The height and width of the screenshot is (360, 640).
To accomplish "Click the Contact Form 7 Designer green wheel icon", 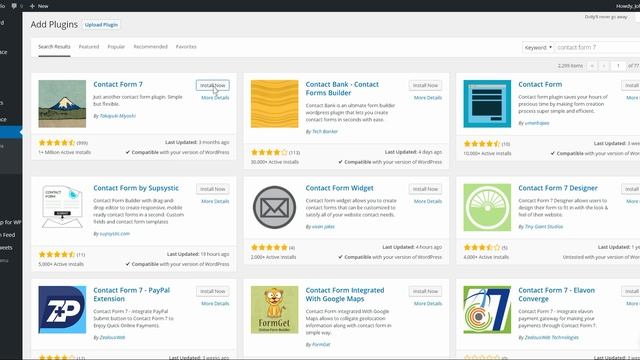I will pos(487,207).
